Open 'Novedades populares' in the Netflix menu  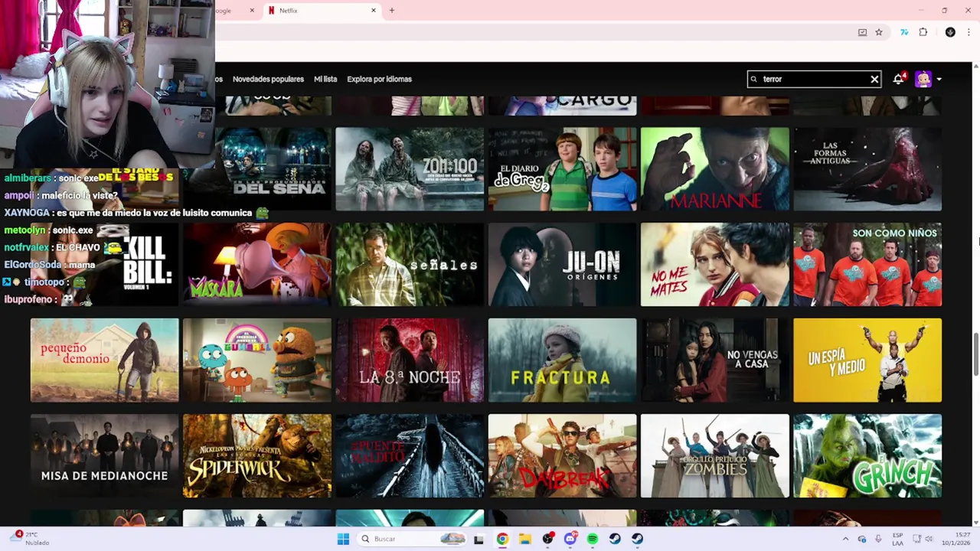click(268, 79)
